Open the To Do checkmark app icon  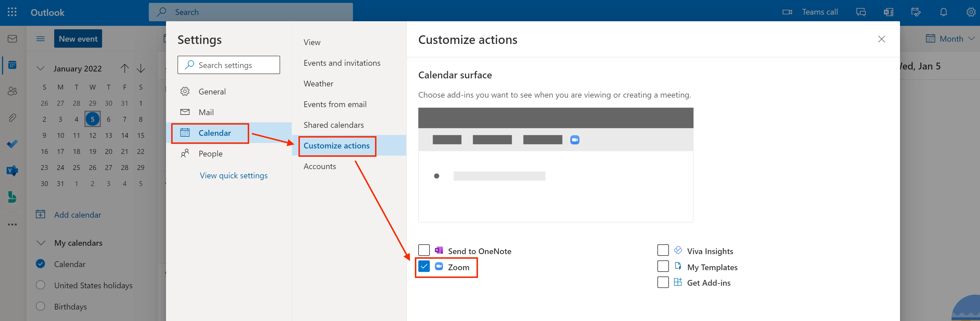coord(12,144)
